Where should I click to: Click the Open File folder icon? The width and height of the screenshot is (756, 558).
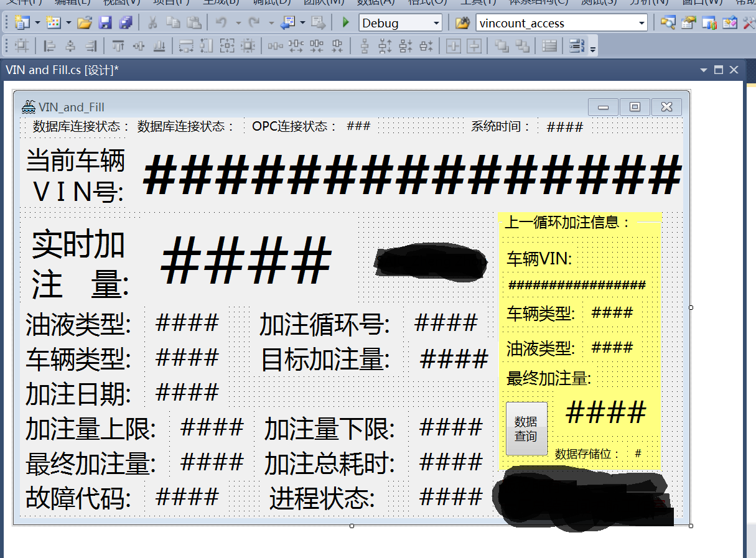click(85, 24)
